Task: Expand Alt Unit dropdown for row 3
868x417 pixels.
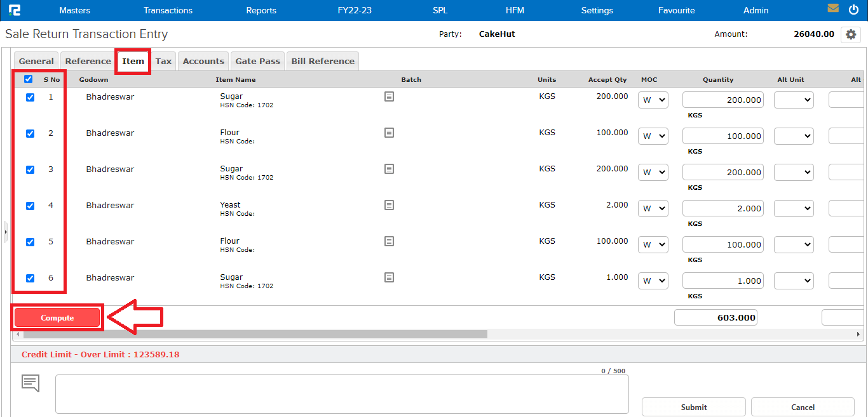Action: 793,173
